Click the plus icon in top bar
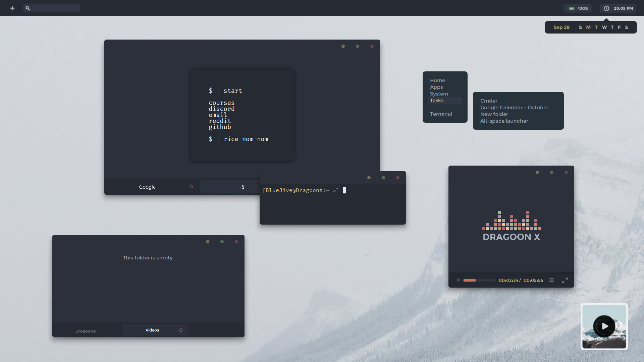The height and width of the screenshot is (362, 644). (12, 8)
